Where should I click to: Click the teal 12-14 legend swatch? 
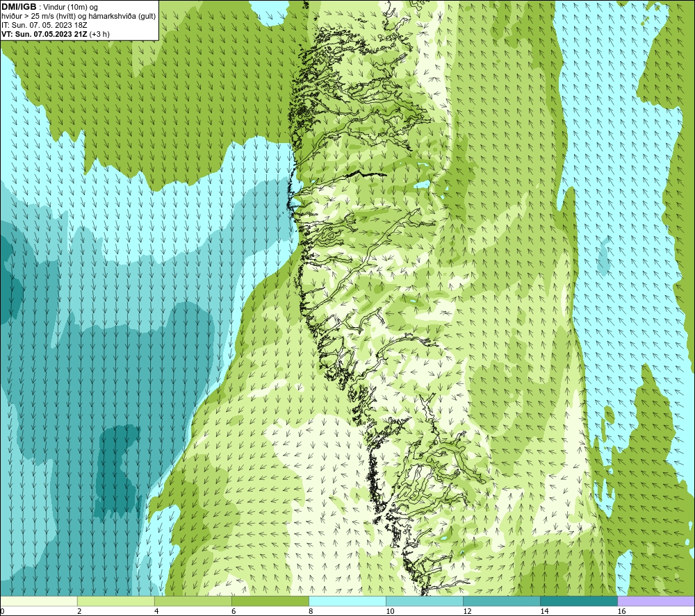coord(501,601)
